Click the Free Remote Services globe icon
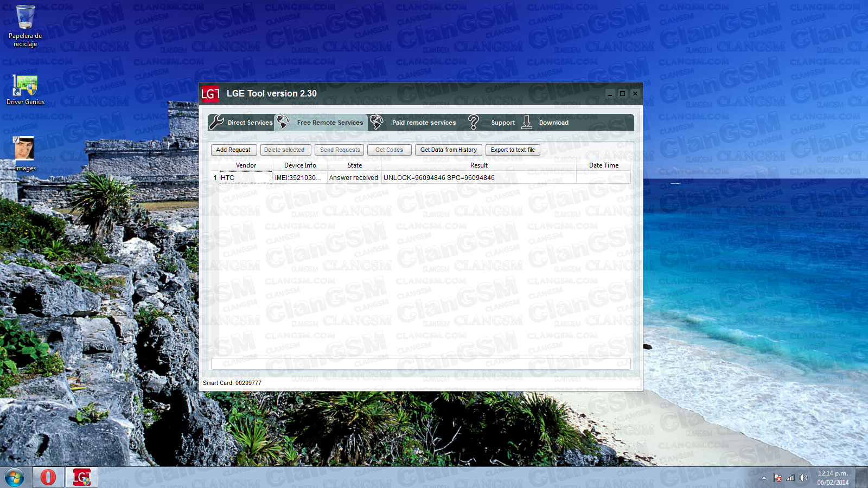Screen dimensions: 868x488 click(x=283, y=122)
